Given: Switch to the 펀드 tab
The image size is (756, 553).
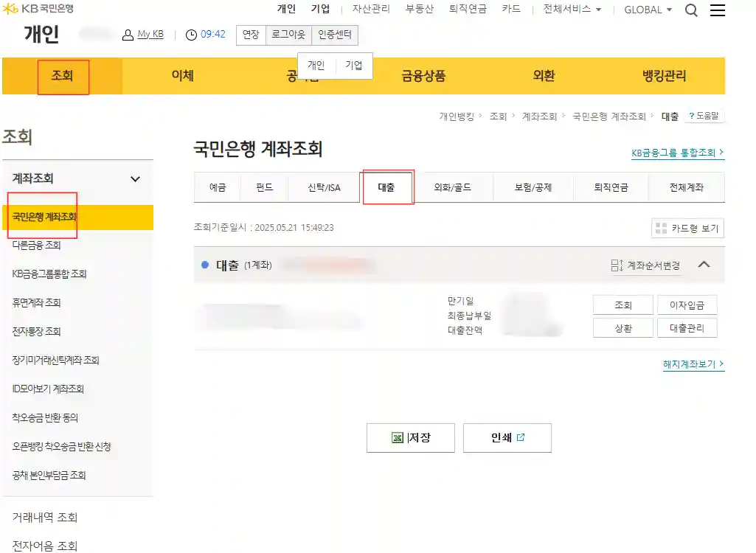Looking at the screenshot, I should [x=264, y=187].
